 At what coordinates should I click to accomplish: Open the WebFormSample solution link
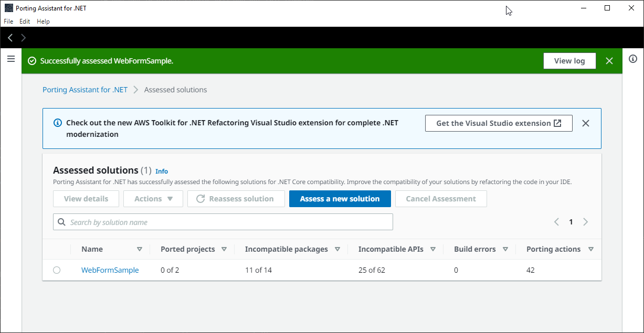point(110,270)
